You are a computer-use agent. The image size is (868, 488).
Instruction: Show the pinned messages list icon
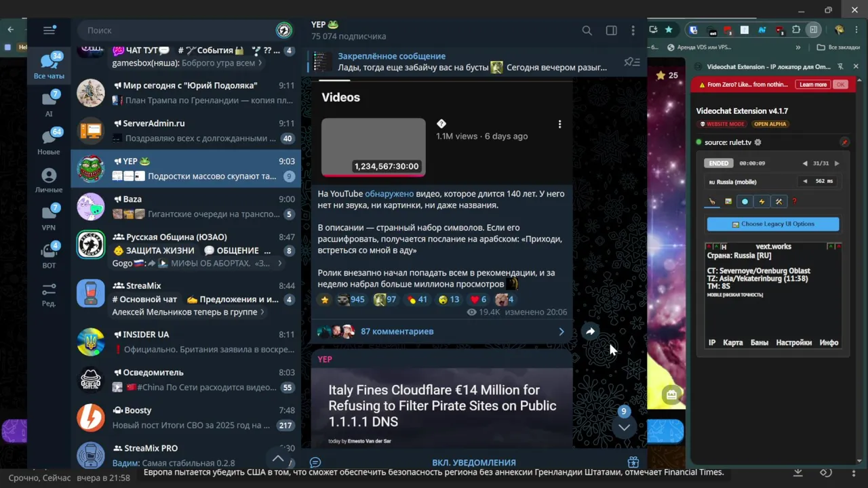click(631, 62)
